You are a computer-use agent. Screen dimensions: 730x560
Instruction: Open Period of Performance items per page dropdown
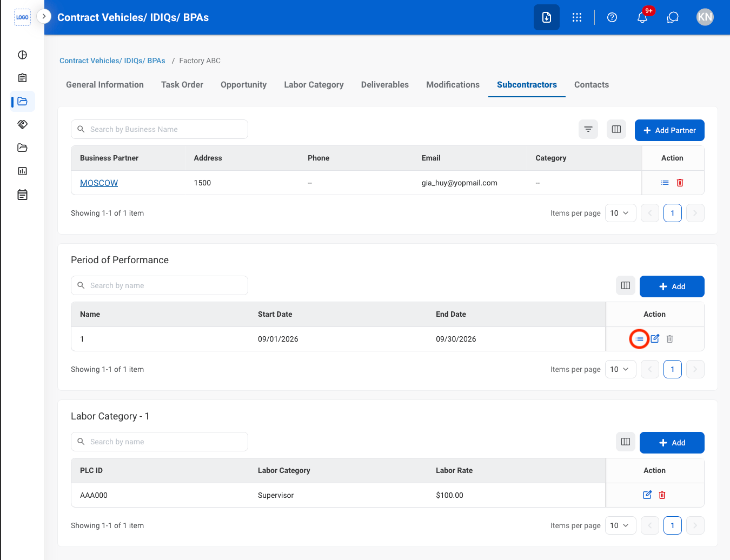[x=620, y=369]
